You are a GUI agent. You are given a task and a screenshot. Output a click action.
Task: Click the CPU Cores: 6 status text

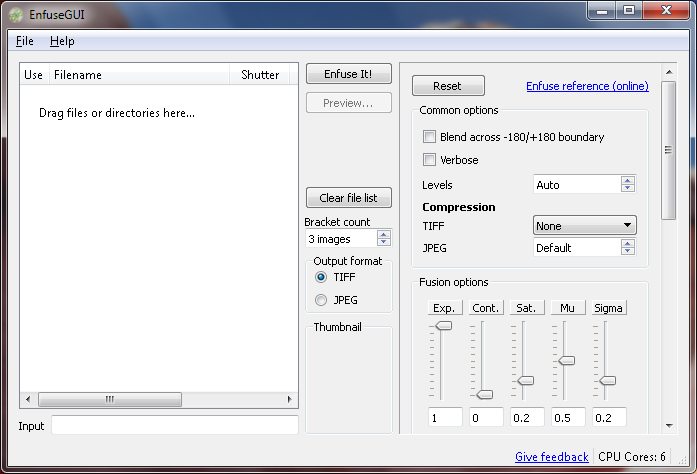[632, 457]
